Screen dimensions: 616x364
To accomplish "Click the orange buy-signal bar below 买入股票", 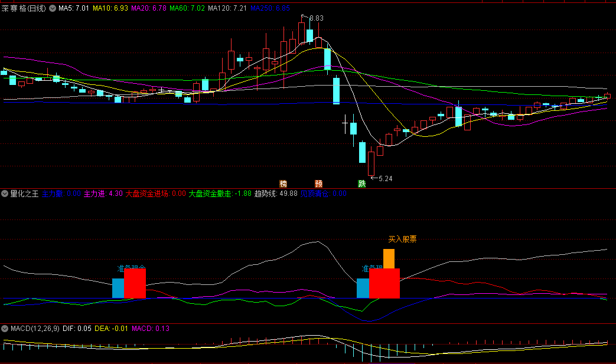I will 389,259.
